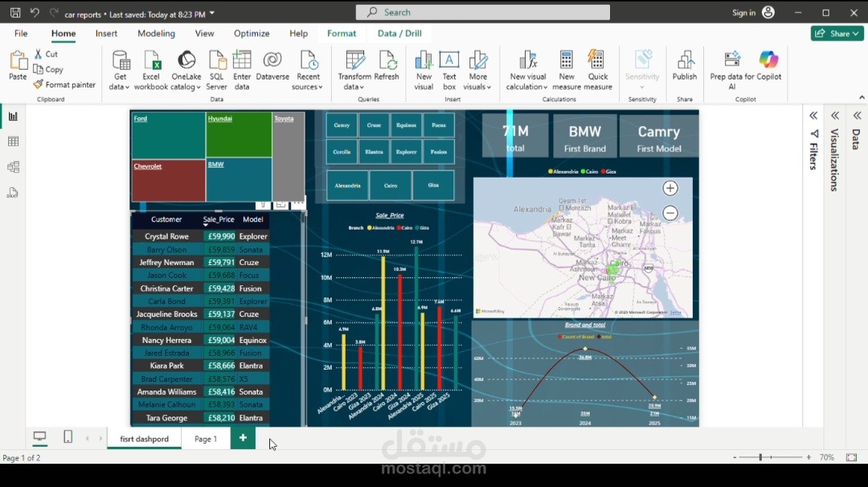
Task: Create a New measure
Action: pos(567,70)
